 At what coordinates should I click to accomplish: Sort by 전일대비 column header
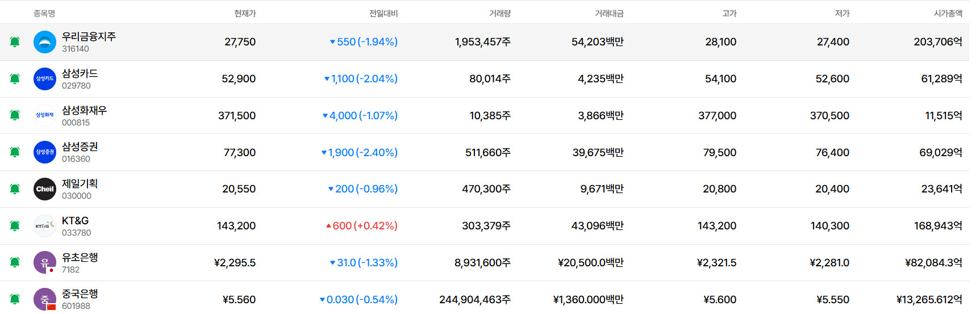(383, 13)
